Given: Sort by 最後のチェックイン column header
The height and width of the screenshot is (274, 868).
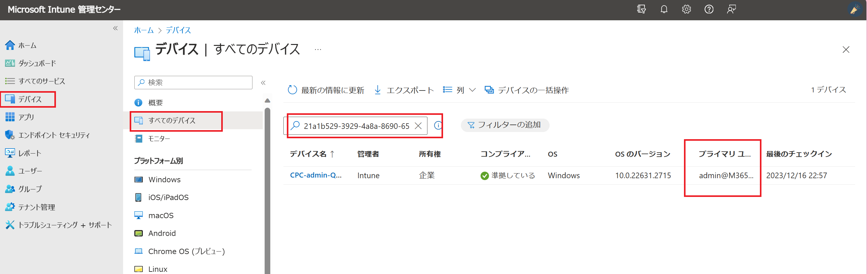Looking at the screenshot, I should click(x=799, y=154).
